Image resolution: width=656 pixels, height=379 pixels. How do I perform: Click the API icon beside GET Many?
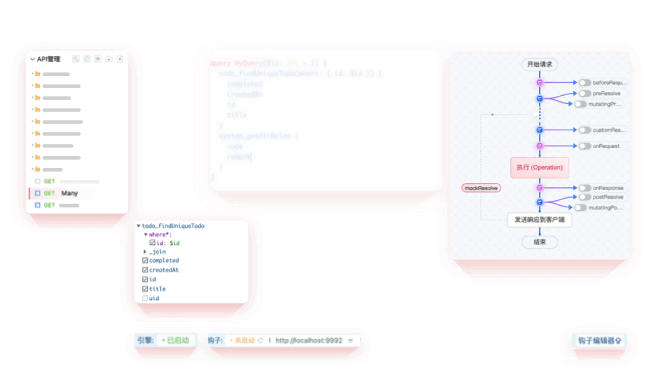point(37,193)
